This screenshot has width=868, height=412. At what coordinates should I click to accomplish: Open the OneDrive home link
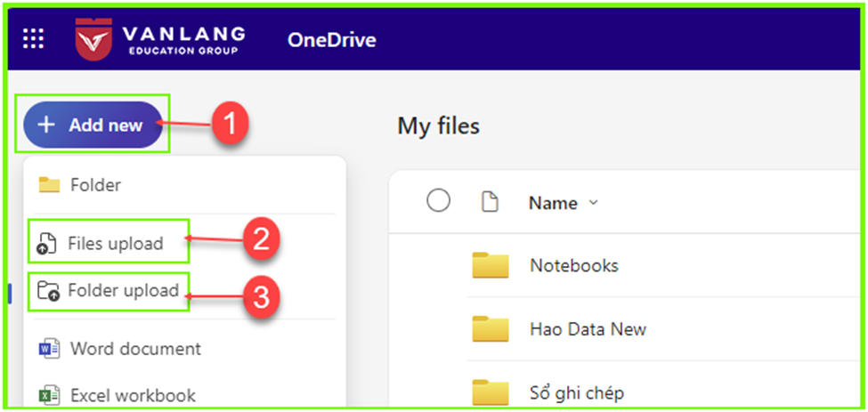click(x=331, y=40)
